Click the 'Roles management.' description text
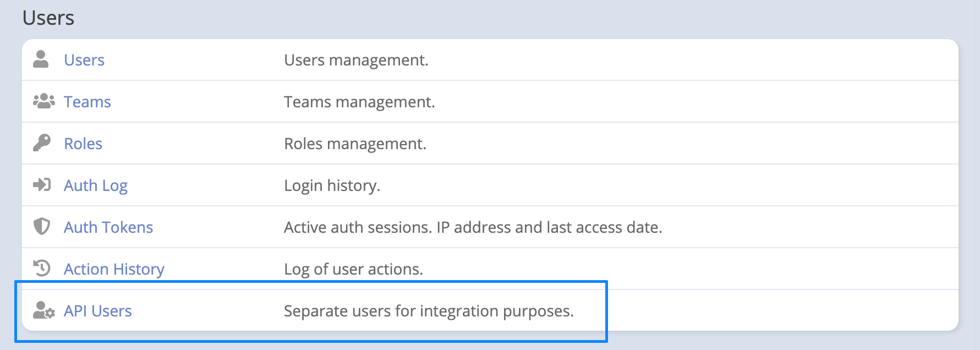 (355, 144)
